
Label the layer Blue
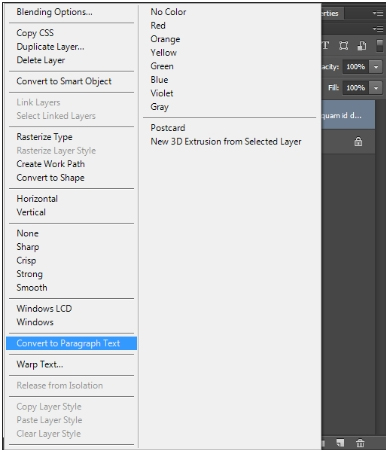159,80
